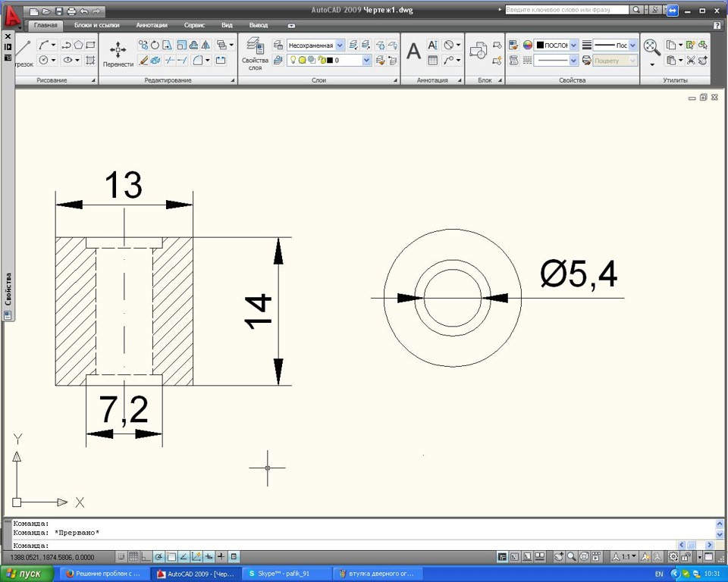
Task: Open the Вывод ribbon tab
Action: click(258, 25)
